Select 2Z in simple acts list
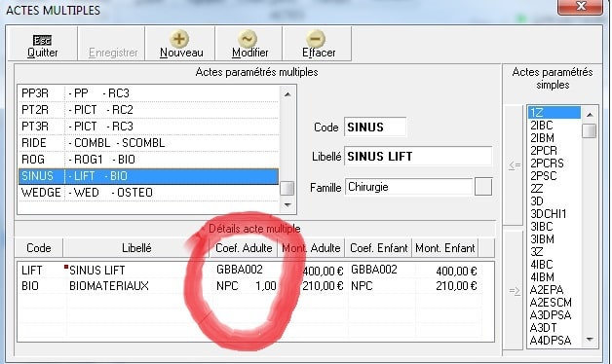612x364 pixels. click(x=555, y=189)
